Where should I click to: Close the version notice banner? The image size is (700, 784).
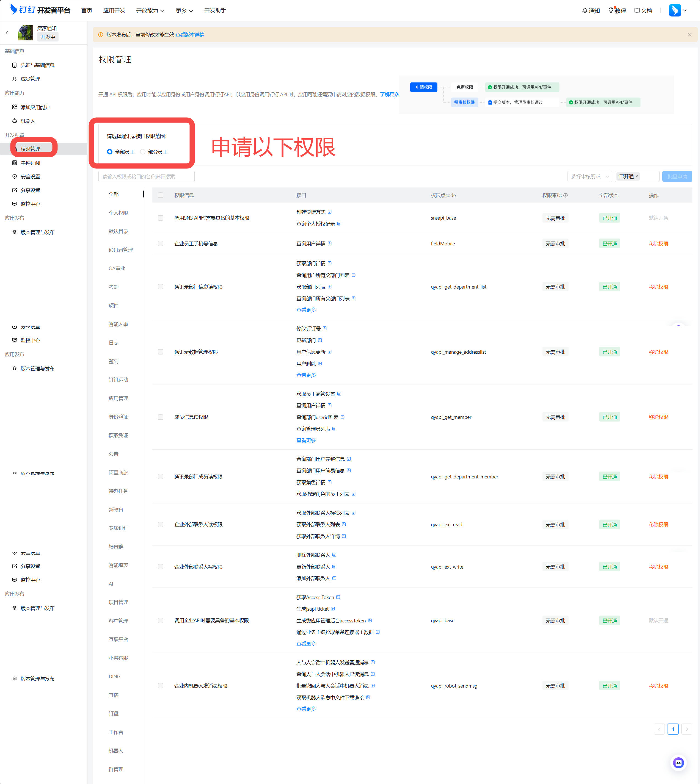tap(690, 35)
